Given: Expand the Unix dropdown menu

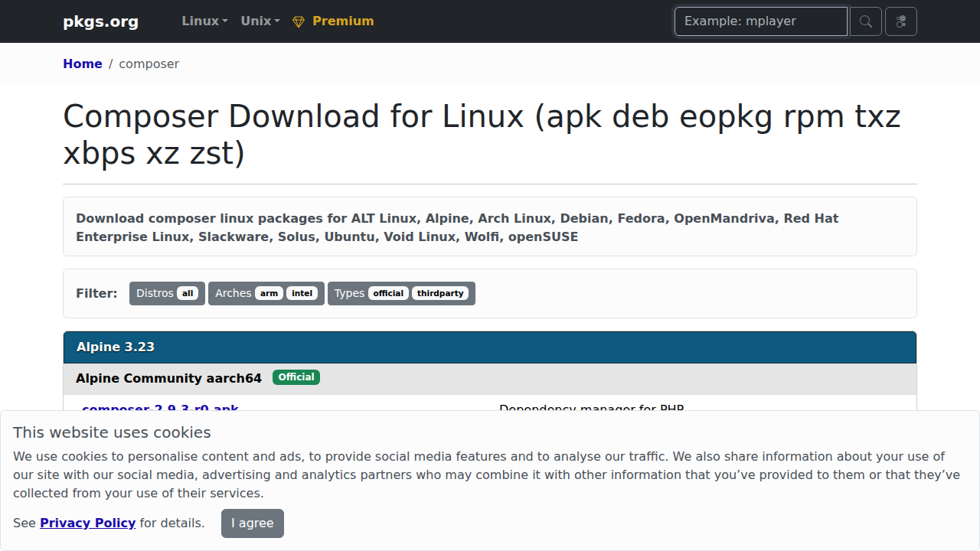Looking at the screenshot, I should (x=260, y=21).
